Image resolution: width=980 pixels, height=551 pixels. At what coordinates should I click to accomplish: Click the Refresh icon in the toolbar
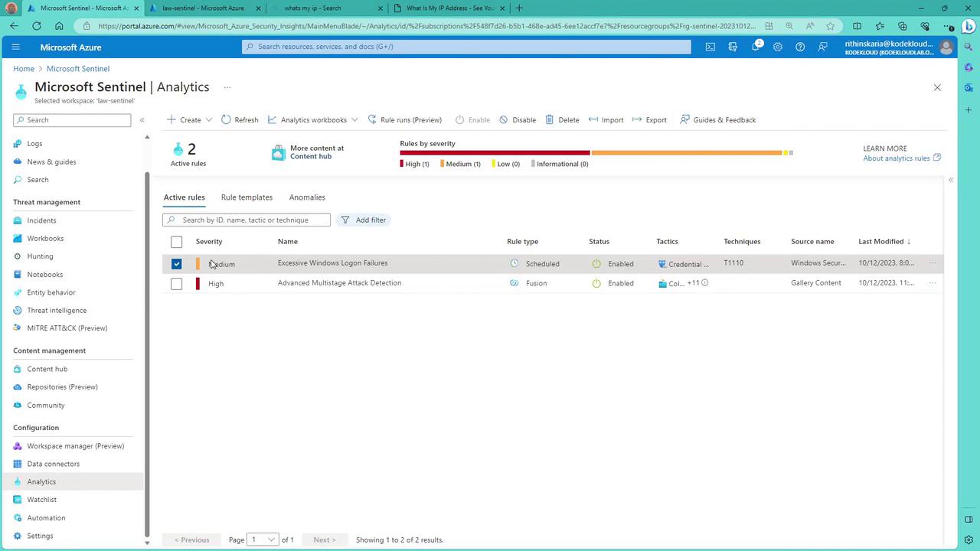(x=226, y=119)
